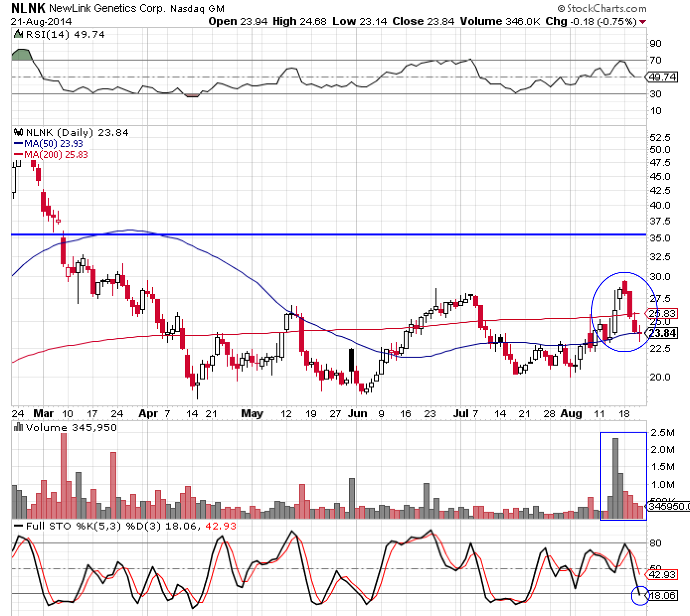Click the Volume 346.0K header value
The width and height of the screenshot is (690, 616).
500,21
